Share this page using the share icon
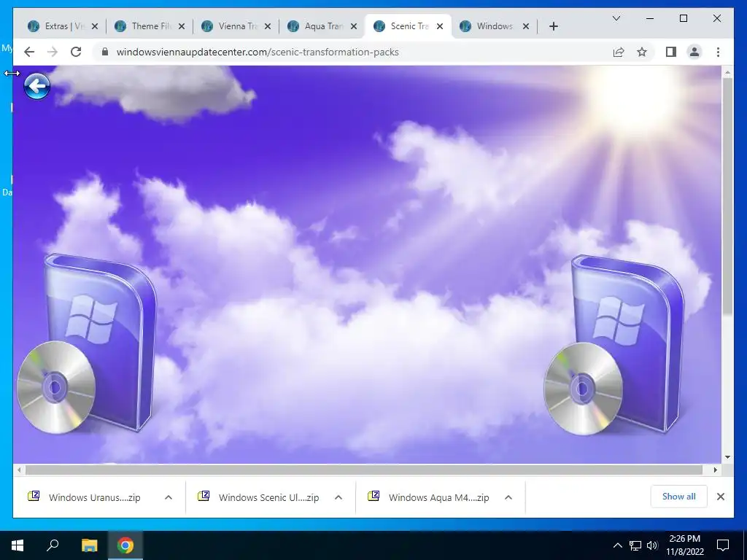Viewport: 747px width, 560px height. (x=619, y=52)
